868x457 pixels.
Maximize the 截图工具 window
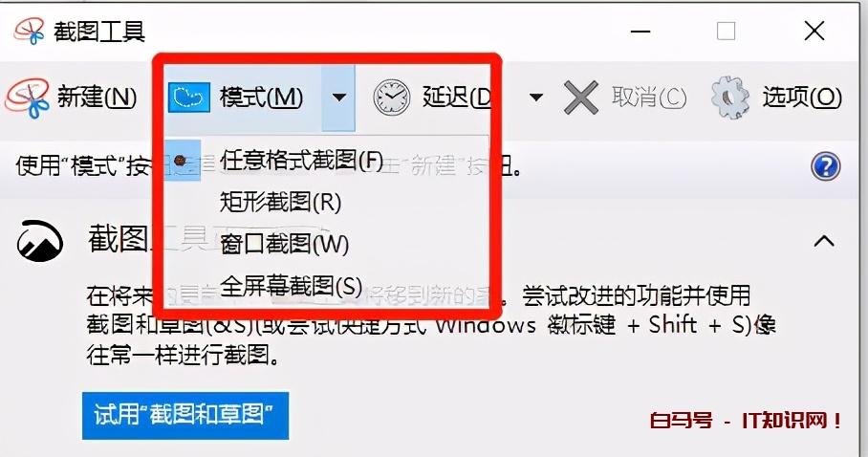[x=727, y=31]
